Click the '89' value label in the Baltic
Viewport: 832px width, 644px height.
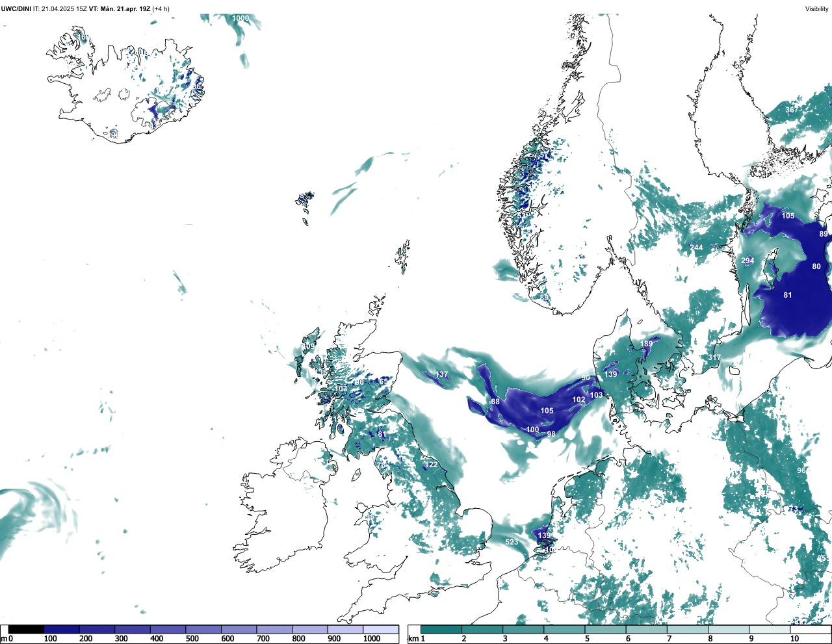point(824,234)
